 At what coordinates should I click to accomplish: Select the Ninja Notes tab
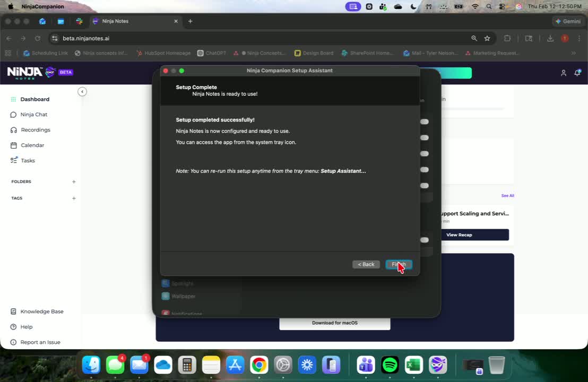click(x=135, y=21)
